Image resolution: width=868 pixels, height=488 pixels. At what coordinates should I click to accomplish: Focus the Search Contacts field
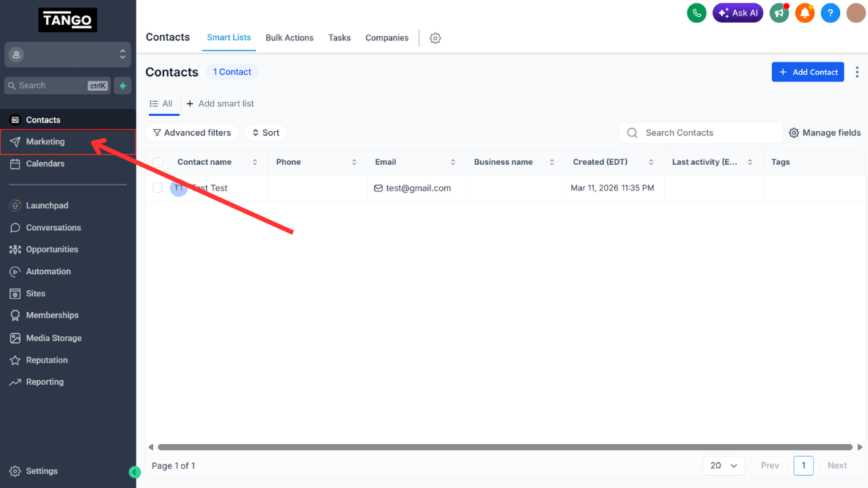tap(701, 133)
